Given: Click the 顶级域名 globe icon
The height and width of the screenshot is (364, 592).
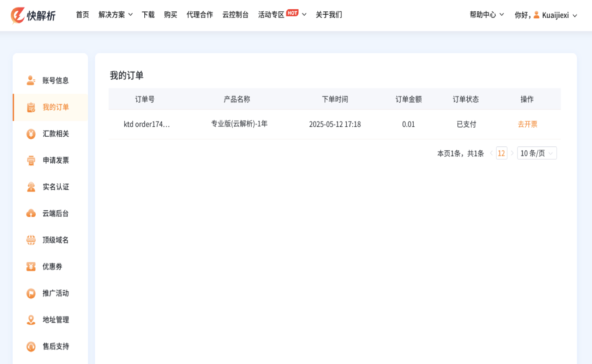Looking at the screenshot, I should [x=31, y=240].
